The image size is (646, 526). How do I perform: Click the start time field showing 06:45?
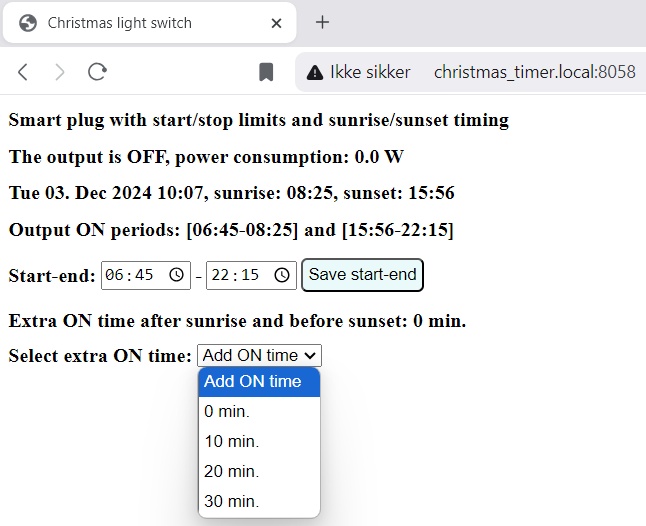[146, 275]
